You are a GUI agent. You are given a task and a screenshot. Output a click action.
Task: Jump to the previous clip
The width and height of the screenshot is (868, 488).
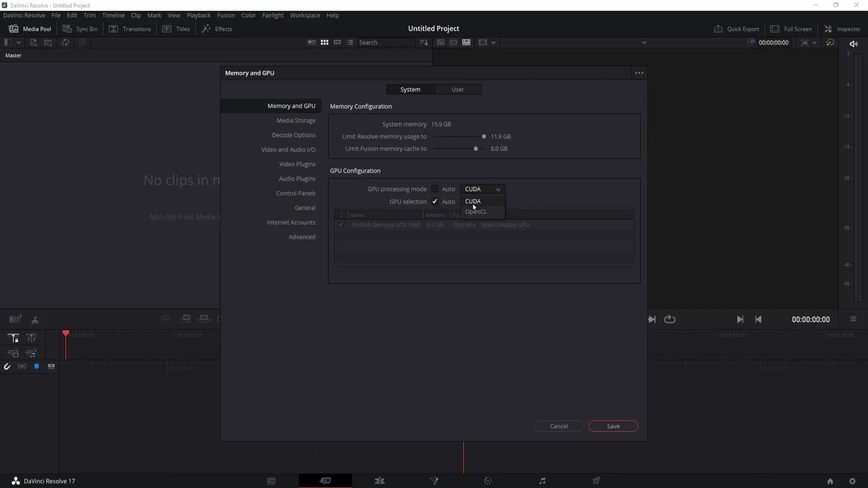tap(758, 319)
